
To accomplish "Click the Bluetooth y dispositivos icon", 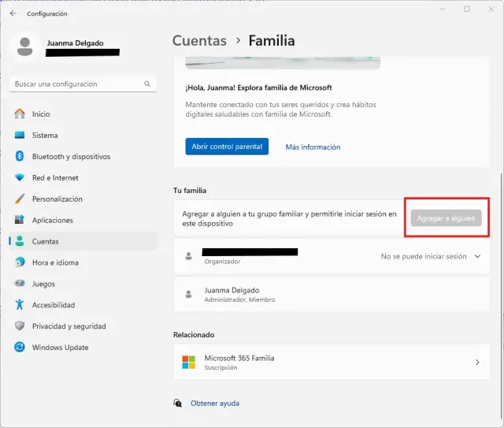I will (x=20, y=157).
